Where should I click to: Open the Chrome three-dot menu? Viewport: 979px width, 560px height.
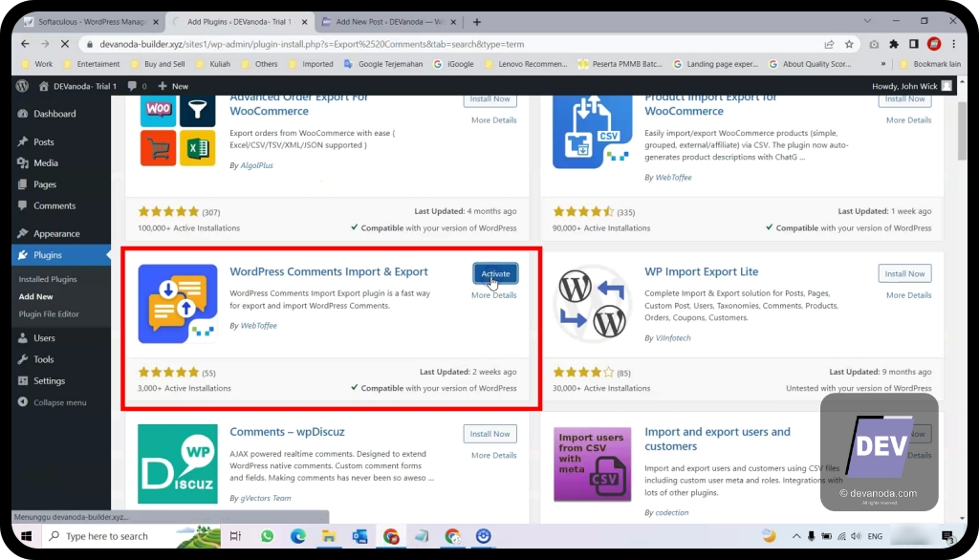(x=954, y=44)
